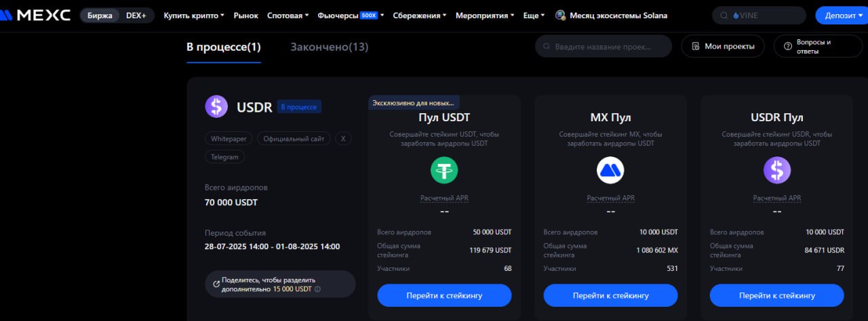
Task: Open the Telegram link
Action: (224, 156)
